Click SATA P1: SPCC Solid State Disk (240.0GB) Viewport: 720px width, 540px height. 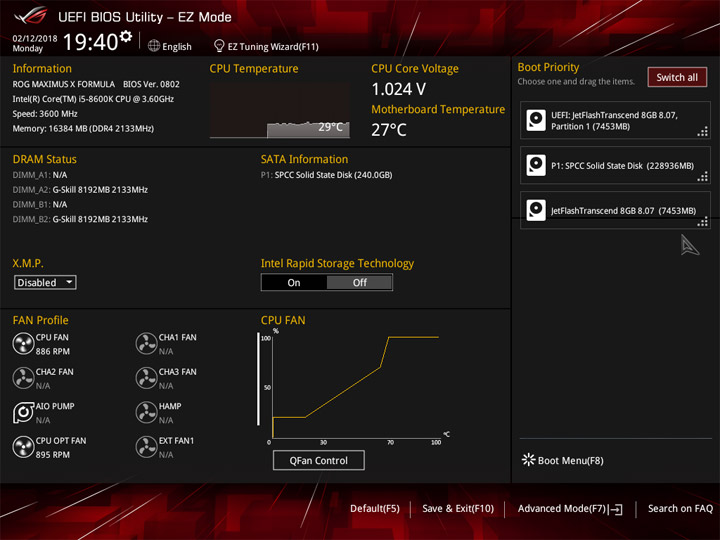pyautogui.click(x=326, y=175)
